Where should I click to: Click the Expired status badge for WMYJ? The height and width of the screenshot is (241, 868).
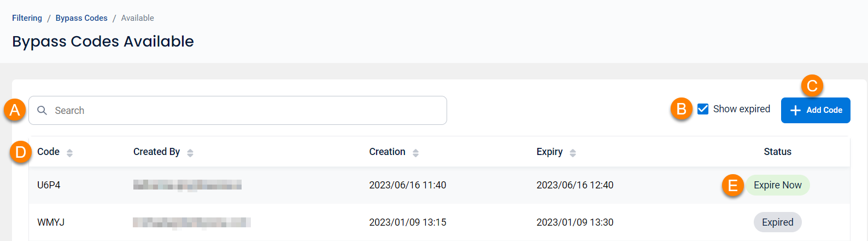pyautogui.click(x=778, y=222)
